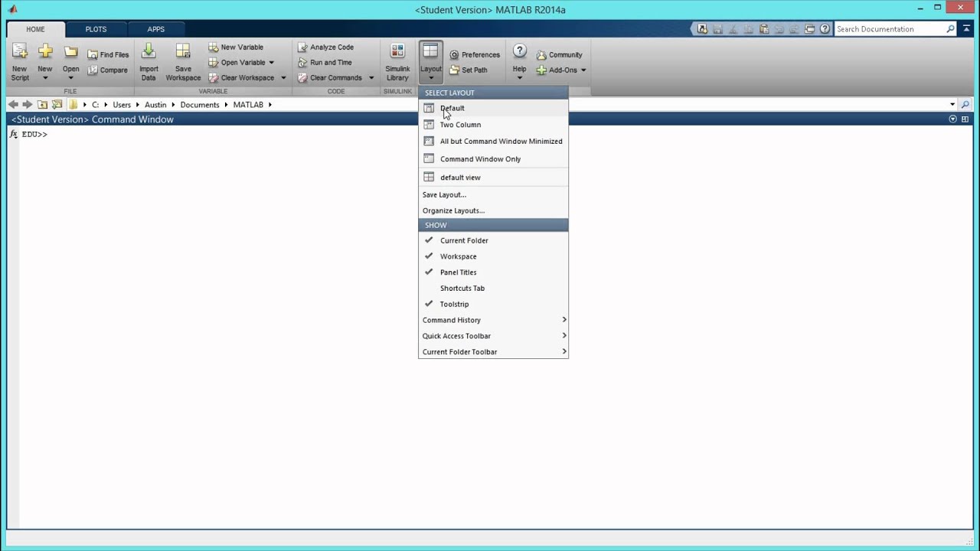Choose All but Command Window Minimized
The image size is (980, 551).
pyautogui.click(x=493, y=141)
